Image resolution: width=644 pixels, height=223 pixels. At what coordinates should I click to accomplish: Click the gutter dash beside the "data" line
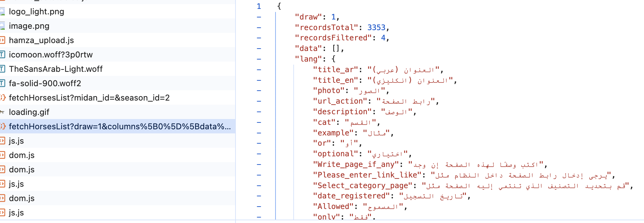259,49
